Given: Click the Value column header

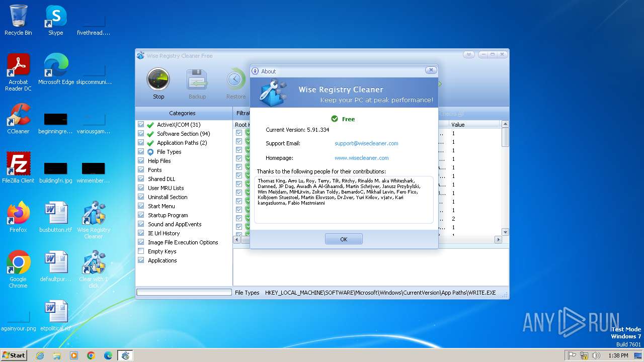Looking at the screenshot, I should click(x=474, y=125).
